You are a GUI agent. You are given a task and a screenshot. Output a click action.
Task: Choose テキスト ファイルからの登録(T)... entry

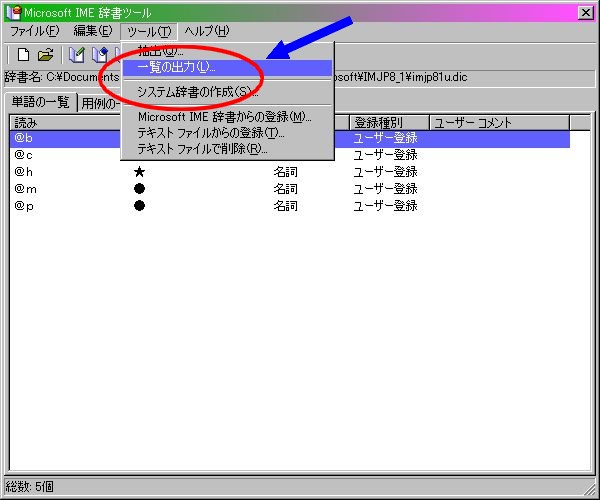click(227, 133)
